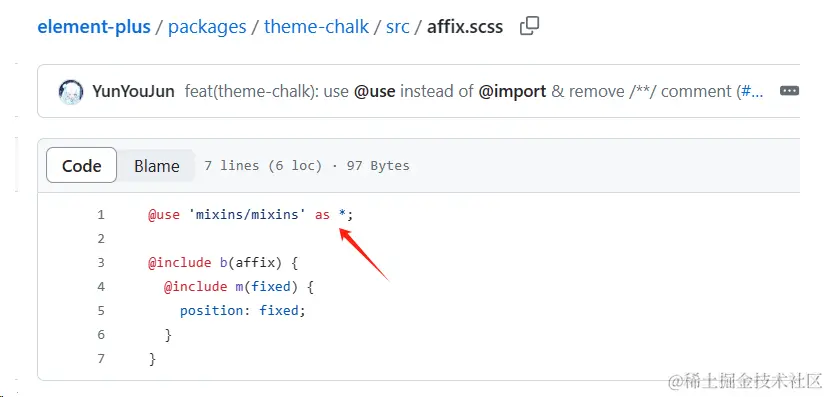Viewport: 829px width, 397px height.
Task: Open the src breadcrumb folder
Action: 398,26
